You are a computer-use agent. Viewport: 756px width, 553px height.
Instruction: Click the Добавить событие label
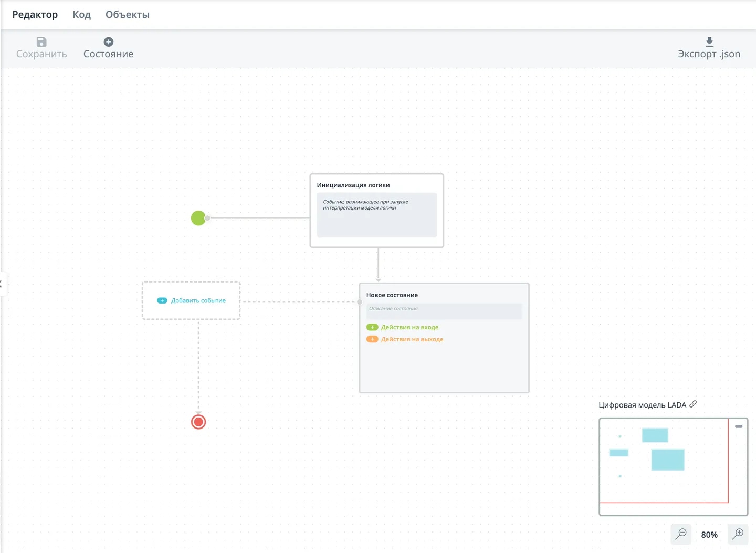pos(198,301)
